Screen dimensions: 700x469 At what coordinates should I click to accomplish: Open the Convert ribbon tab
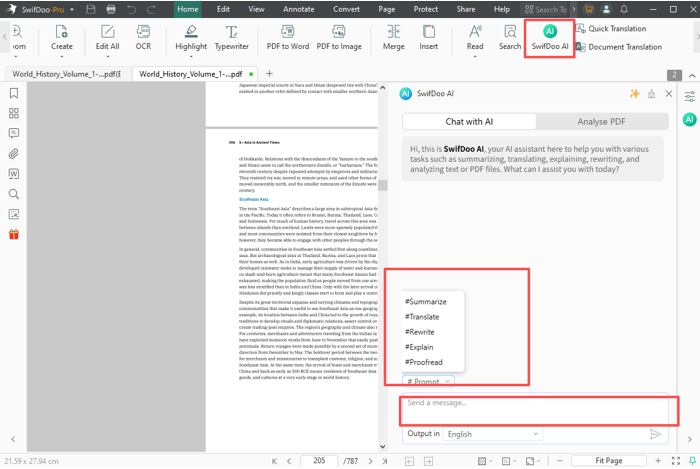tap(346, 9)
